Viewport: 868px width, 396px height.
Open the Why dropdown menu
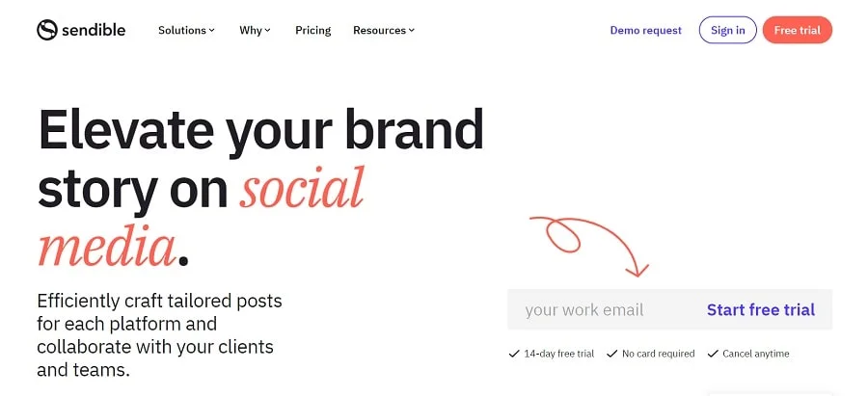(x=255, y=30)
